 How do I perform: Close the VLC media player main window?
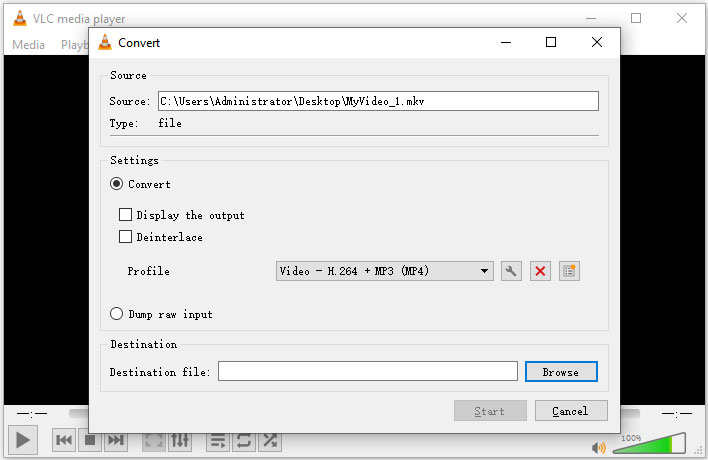click(681, 18)
